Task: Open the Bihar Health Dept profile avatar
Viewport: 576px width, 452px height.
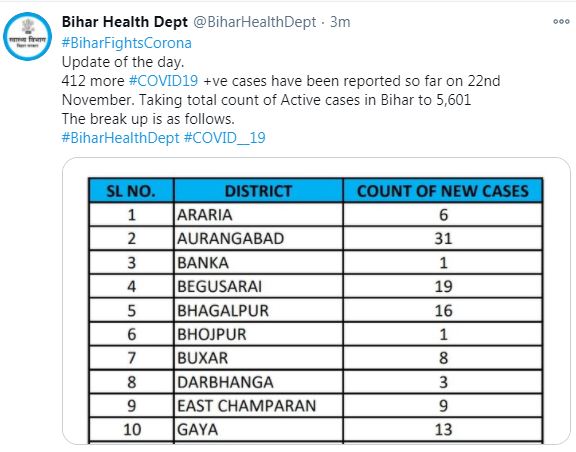Action: tap(28, 36)
